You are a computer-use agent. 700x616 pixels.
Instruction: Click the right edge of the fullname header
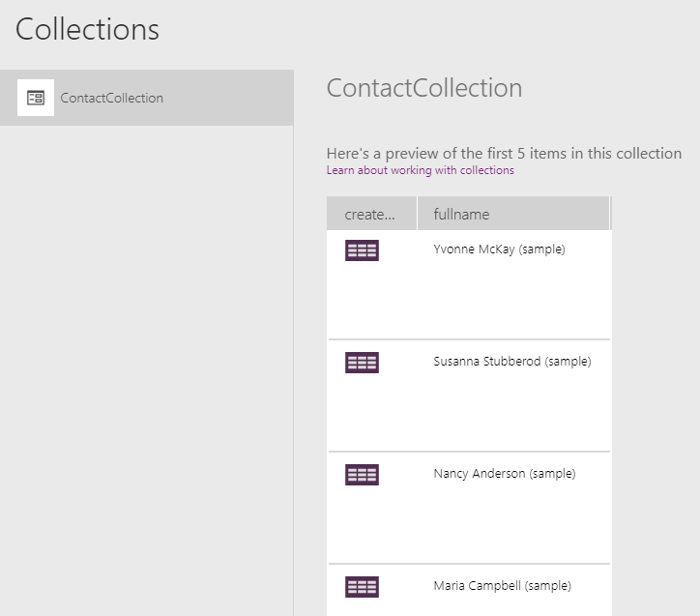610,214
